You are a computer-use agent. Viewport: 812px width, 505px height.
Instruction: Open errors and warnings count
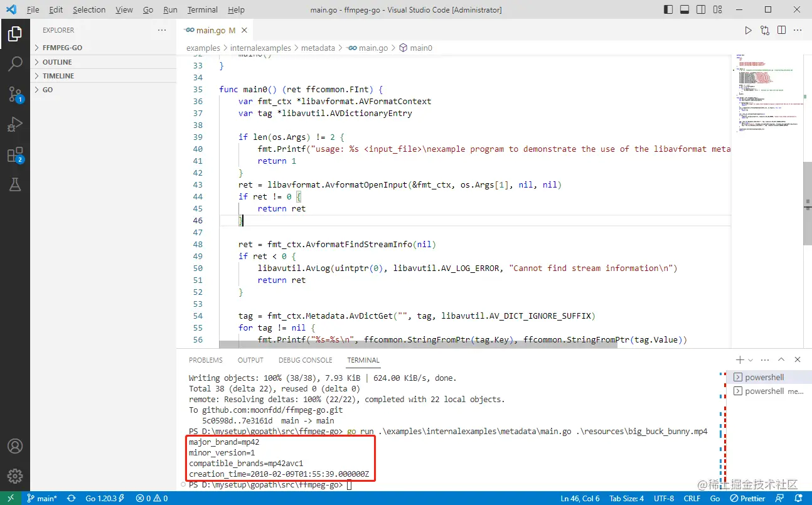coord(152,498)
